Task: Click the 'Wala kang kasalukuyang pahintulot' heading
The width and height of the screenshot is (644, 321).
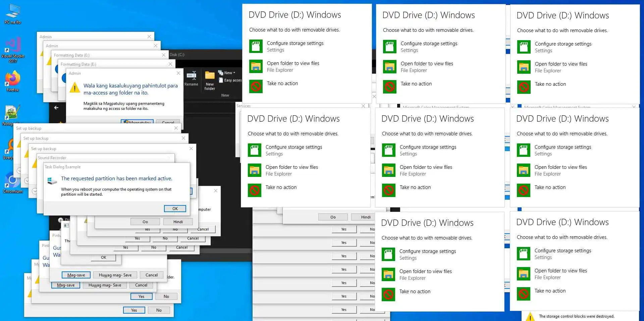Action: [x=130, y=89]
